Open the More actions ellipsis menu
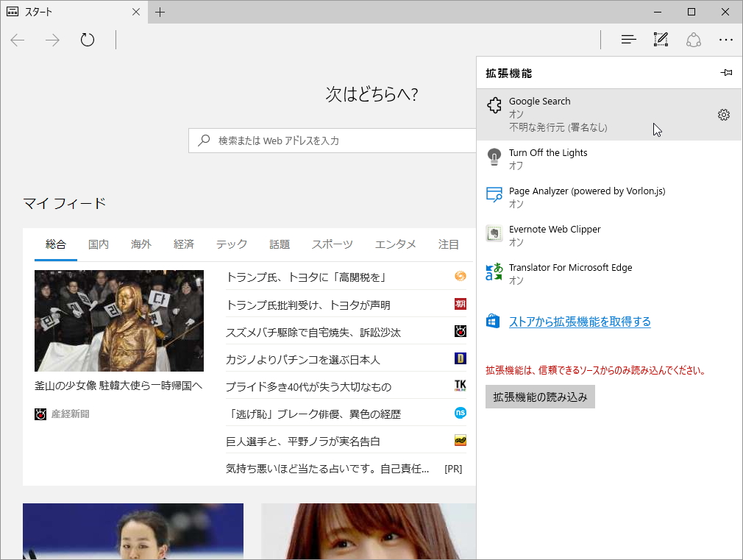Image resolution: width=743 pixels, height=560 pixels. click(726, 40)
